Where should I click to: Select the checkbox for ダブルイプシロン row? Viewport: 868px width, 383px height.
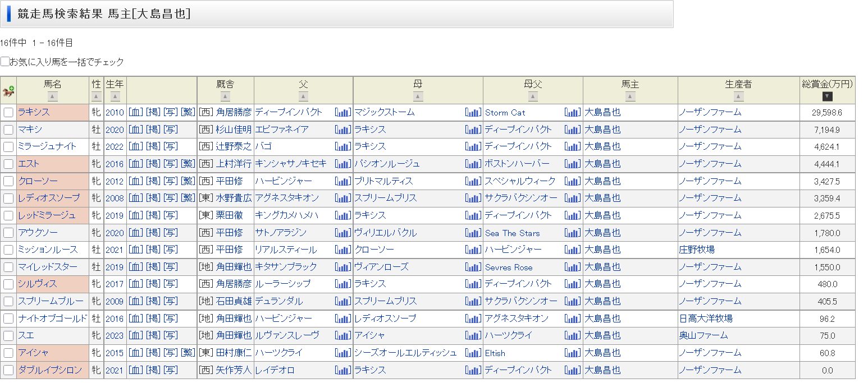8,370
